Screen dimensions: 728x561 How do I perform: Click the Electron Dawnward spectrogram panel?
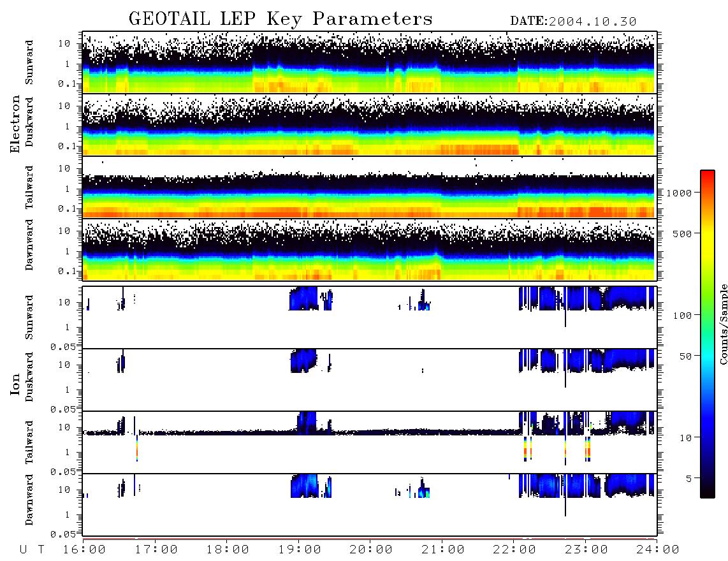pos(370,250)
